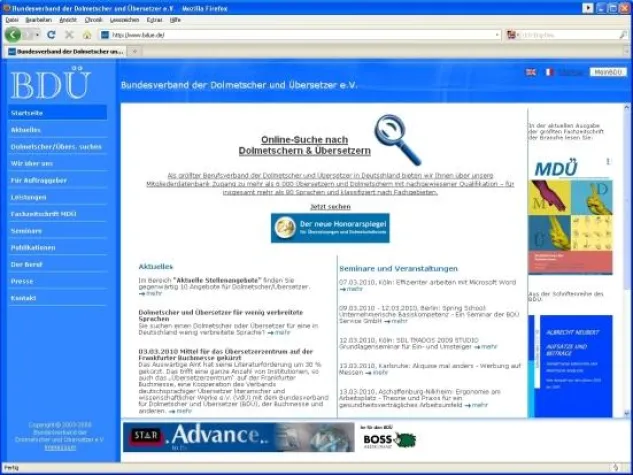Open Wir über uns in sidebar
Viewport: 633px width, 475px height.
(57, 163)
